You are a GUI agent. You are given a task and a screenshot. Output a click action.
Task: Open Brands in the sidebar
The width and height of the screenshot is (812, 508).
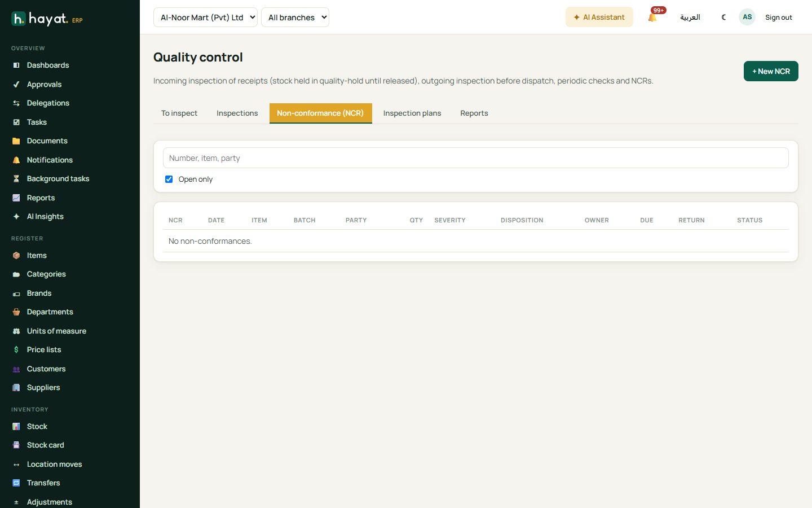[x=39, y=294]
